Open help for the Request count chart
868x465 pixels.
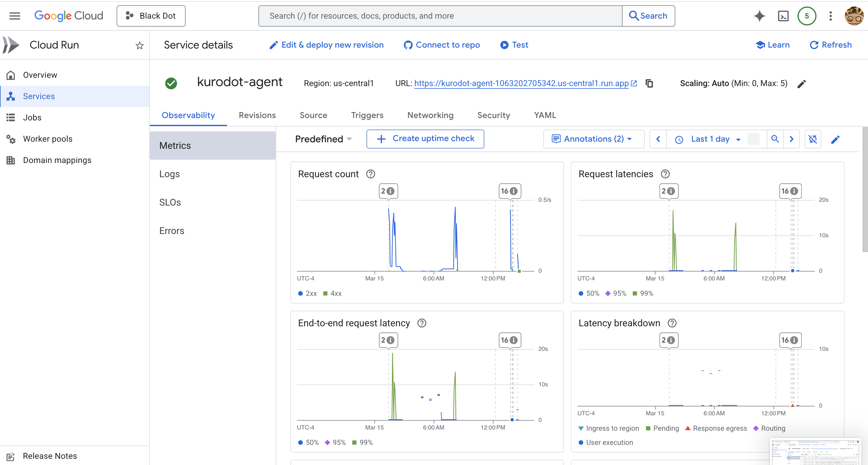point(370,174)
